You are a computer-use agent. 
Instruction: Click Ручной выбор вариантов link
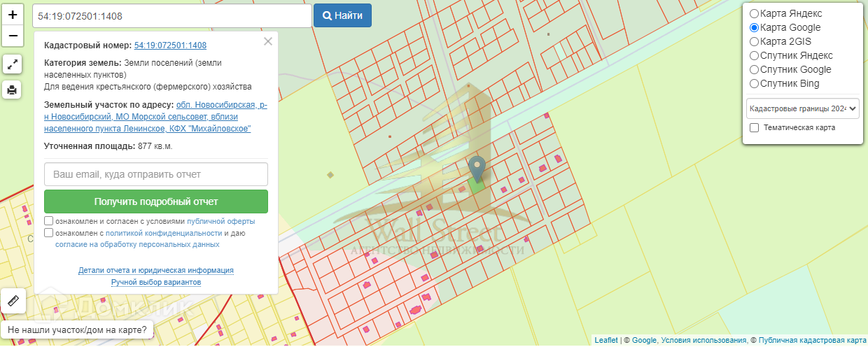click(156, 282)
